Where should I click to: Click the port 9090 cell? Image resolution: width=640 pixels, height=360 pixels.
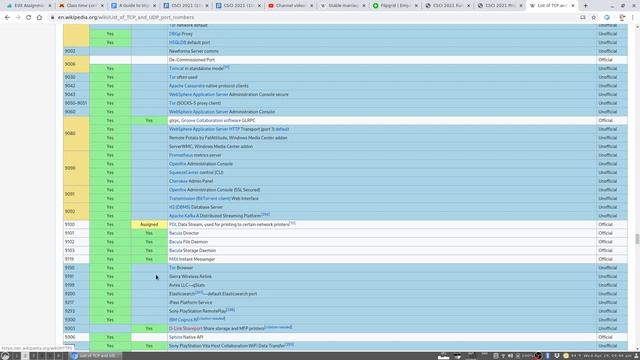click(76, 168)
